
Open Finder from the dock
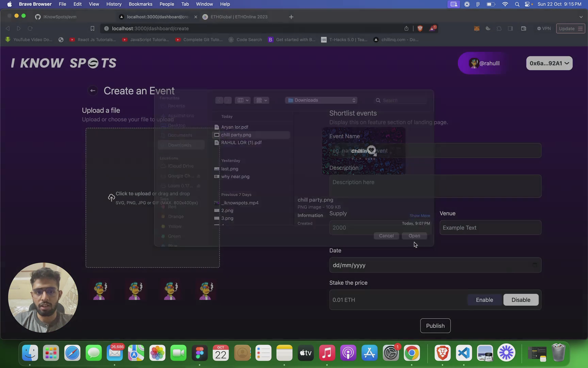[30, 353]
